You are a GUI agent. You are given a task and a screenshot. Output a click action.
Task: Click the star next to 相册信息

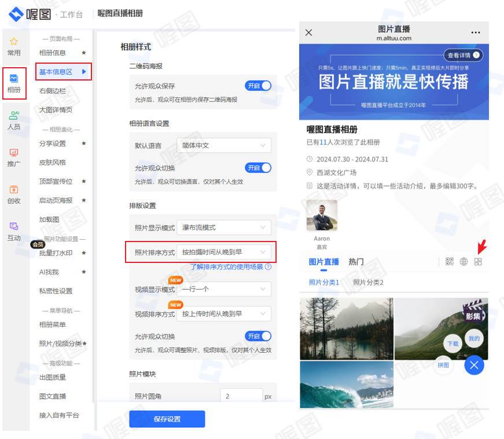(x=84, y=53)
